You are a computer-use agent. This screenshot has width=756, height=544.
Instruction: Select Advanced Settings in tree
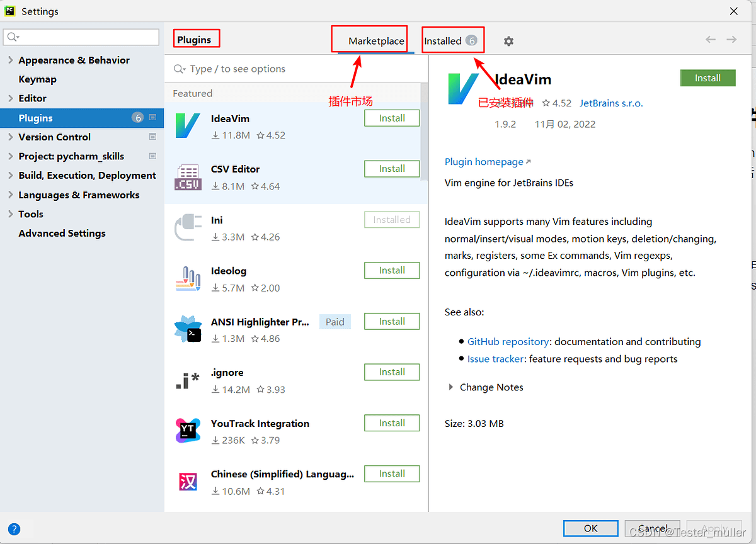click(62, 233)
